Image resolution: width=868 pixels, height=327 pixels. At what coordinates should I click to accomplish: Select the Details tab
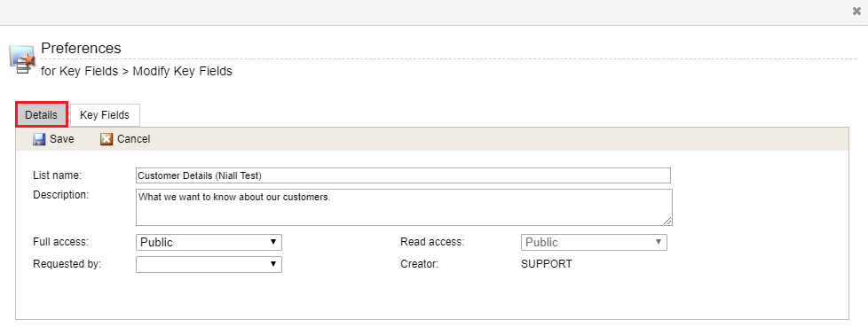tap(42, 115)
